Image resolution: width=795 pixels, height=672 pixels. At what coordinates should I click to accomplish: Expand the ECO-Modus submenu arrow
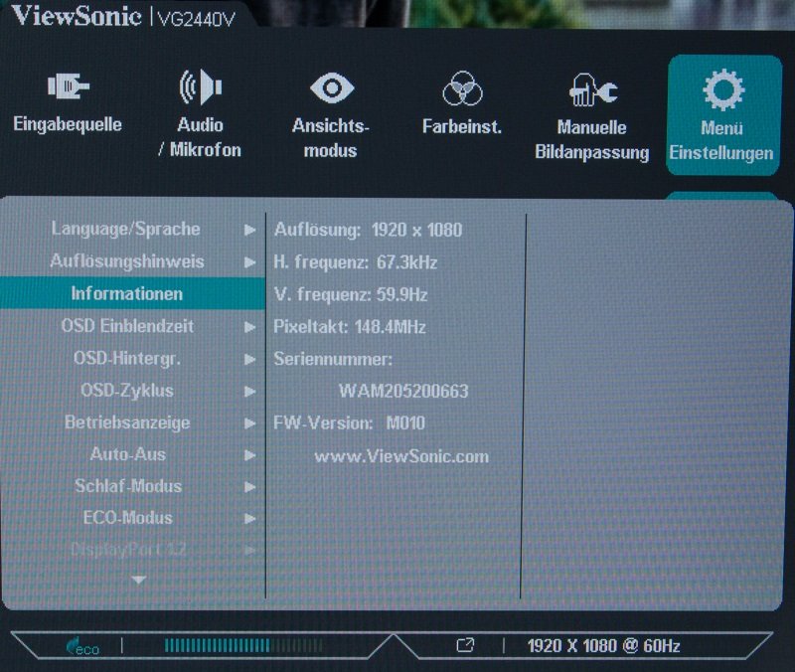(249, 519)
